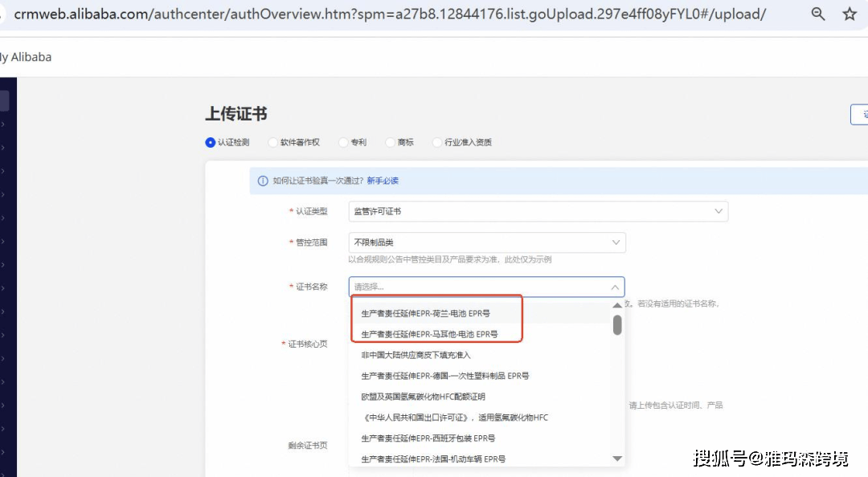Click the 上传证书 page heading
Viewport: 868px width, 477px height.
[236, 113]
